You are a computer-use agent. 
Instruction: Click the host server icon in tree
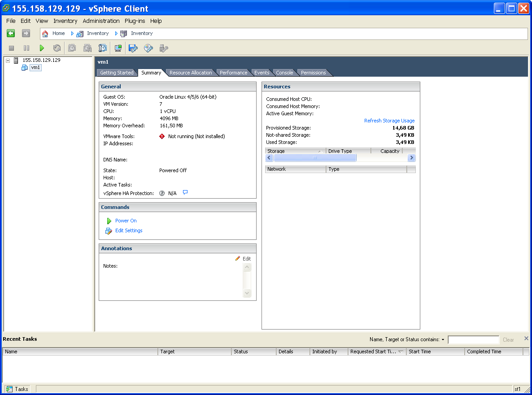[x=16, y=61]
